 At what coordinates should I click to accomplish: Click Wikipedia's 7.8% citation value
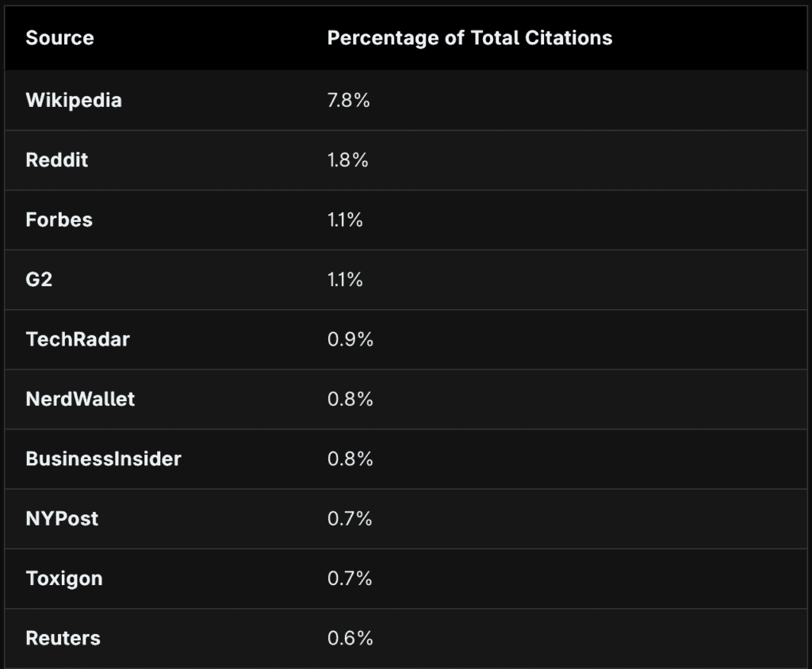click(349, 101)
